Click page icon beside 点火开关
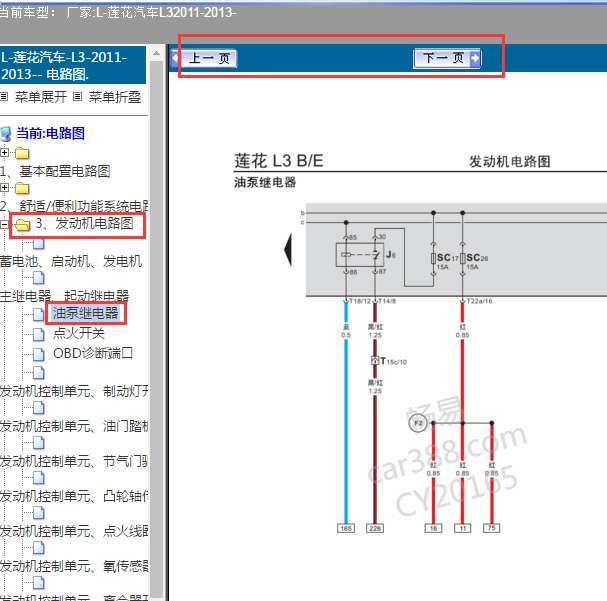Screen dimensions: 607x601 click(x=39, y=334)
